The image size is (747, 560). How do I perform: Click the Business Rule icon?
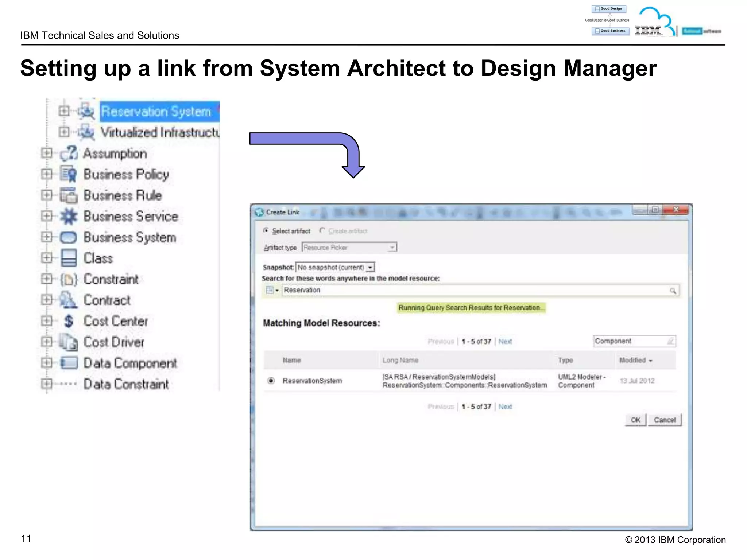tap(69, 195)
